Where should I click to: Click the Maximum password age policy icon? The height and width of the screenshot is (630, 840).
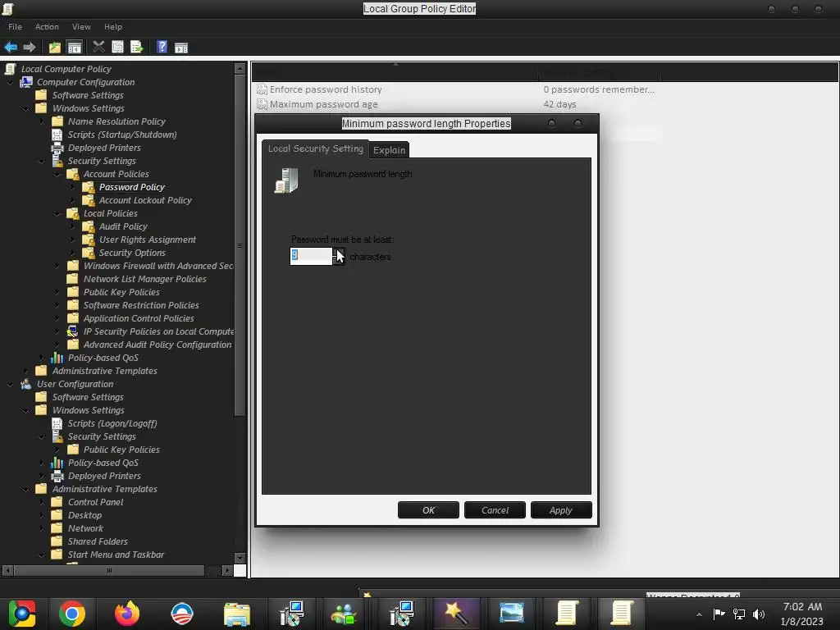[262, 104]
